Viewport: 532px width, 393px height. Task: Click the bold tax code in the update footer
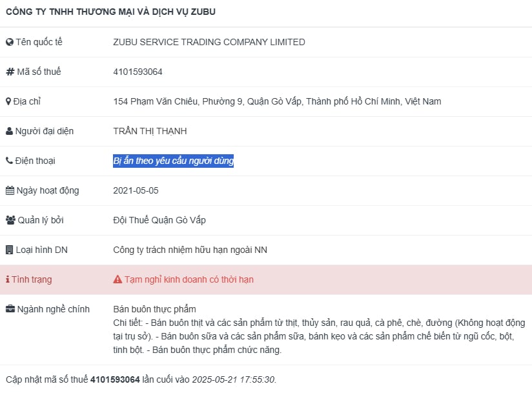point(115,379)
